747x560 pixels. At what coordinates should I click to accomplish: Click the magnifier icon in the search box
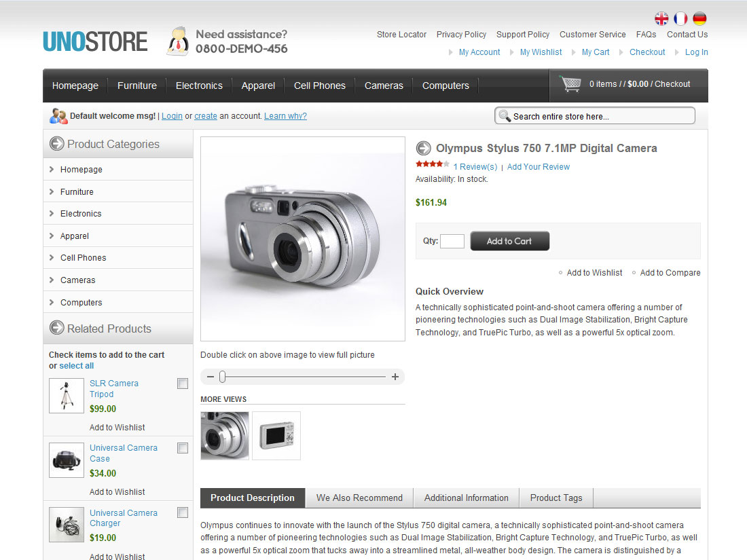click(505, 115)
